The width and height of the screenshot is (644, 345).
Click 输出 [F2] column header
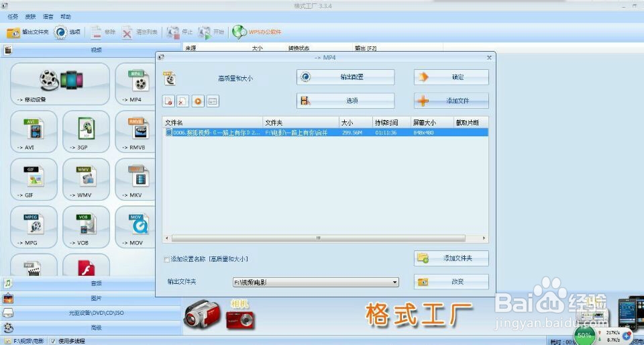coord(366,48)
